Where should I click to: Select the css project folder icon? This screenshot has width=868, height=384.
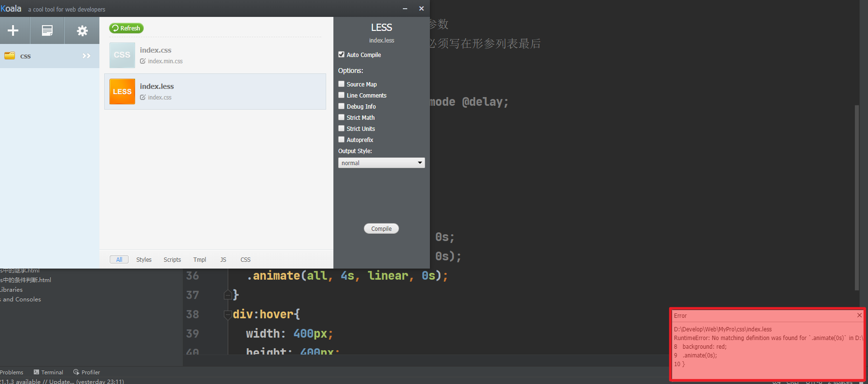point(10,56)
